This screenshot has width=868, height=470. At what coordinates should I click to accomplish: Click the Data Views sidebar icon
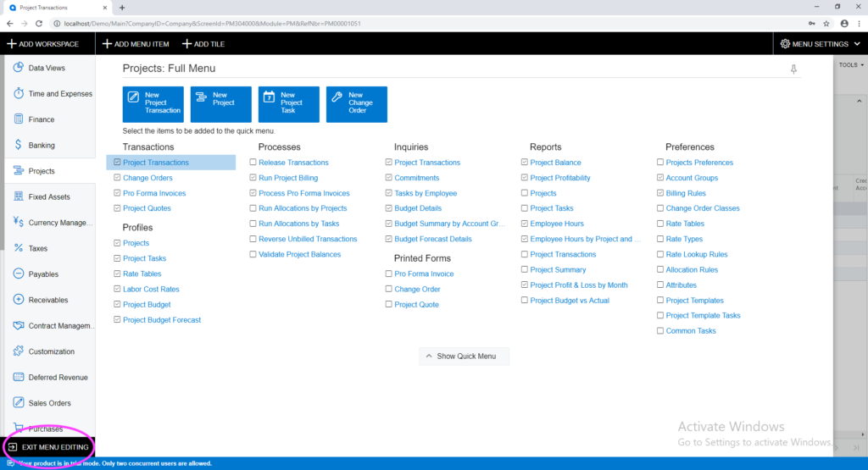click(19, 68)
